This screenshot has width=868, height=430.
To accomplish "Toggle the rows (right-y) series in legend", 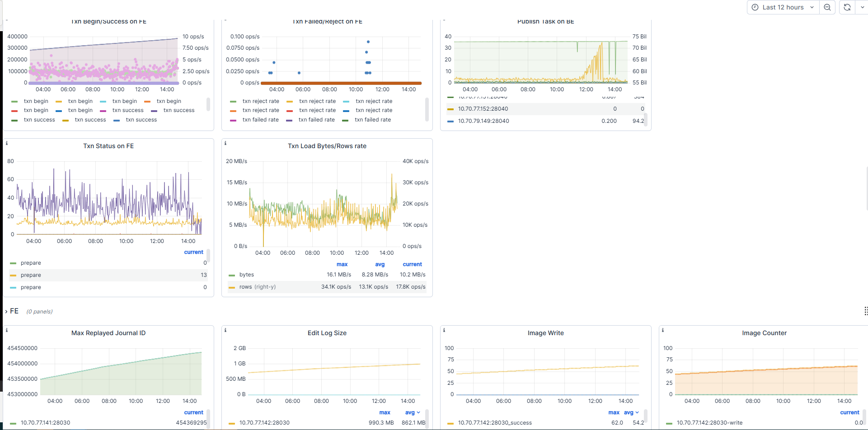I will point(258,287).
